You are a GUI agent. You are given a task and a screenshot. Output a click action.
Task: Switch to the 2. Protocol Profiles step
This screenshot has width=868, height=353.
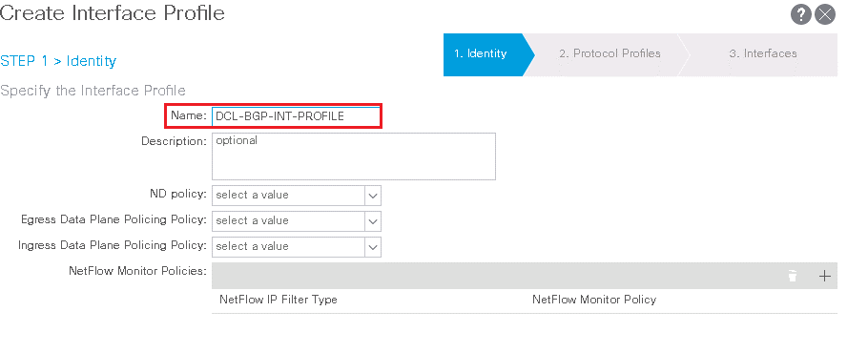click(610, 54)
